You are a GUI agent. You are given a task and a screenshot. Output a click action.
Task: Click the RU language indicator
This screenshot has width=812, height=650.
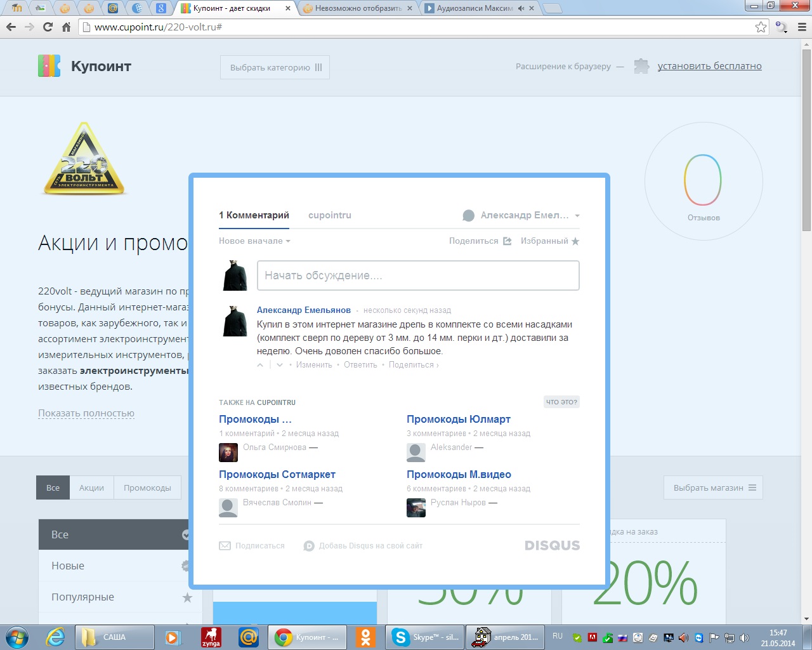click(558, 636)
